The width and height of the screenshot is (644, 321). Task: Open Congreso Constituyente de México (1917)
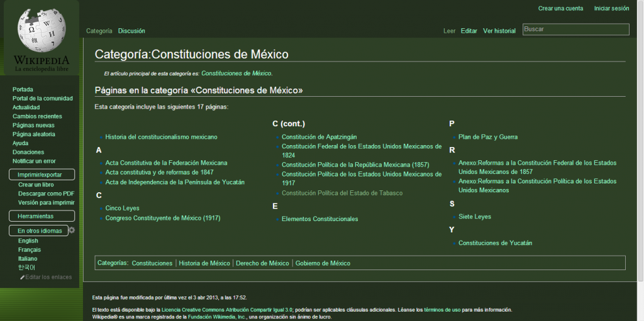click(x=163, y=219)
